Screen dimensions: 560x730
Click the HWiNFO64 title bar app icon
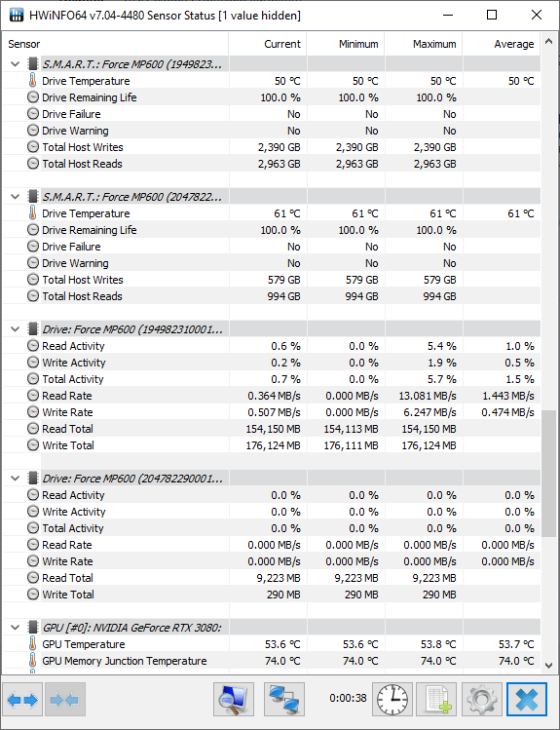click(17, 15)
